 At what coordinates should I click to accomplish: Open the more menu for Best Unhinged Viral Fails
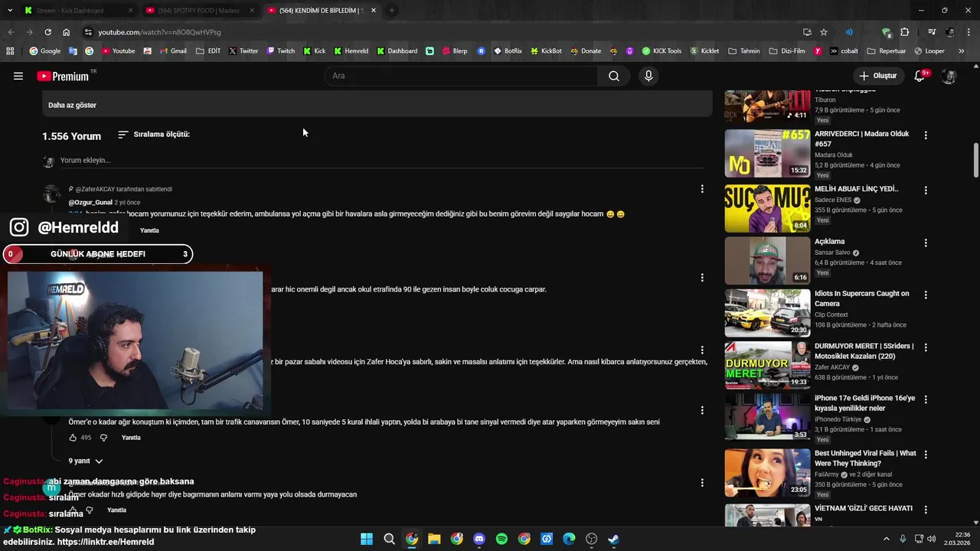[926, 455]
